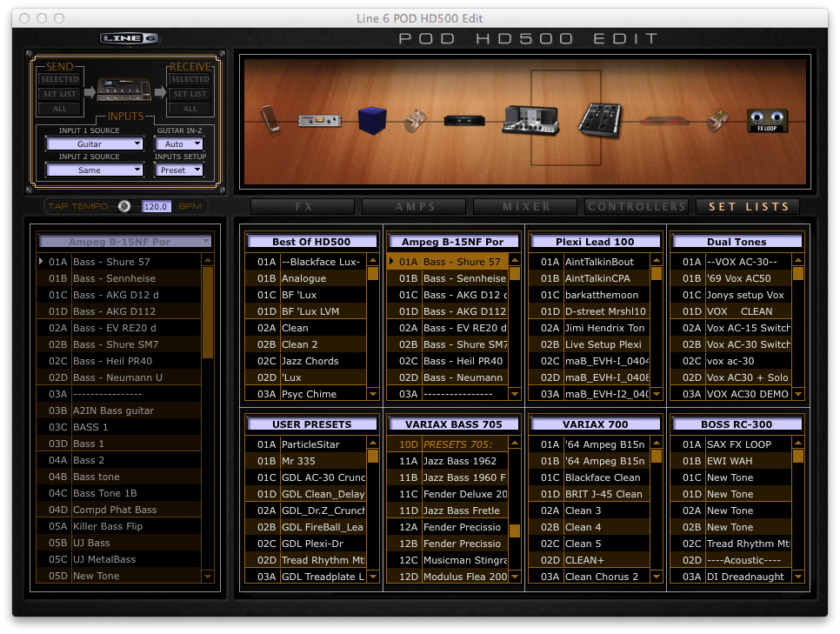Select 02C Jazz Chords preset
840x634 pixels.
306,361
